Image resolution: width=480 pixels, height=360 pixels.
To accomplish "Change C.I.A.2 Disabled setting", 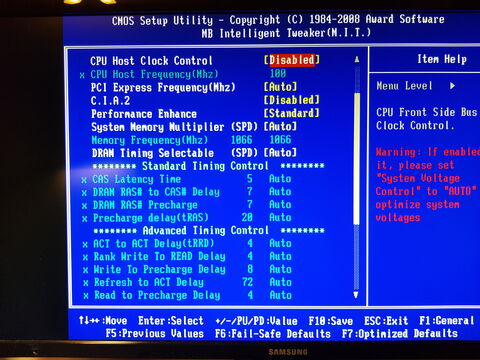I will pyautogui.click(x=292, y=100).
